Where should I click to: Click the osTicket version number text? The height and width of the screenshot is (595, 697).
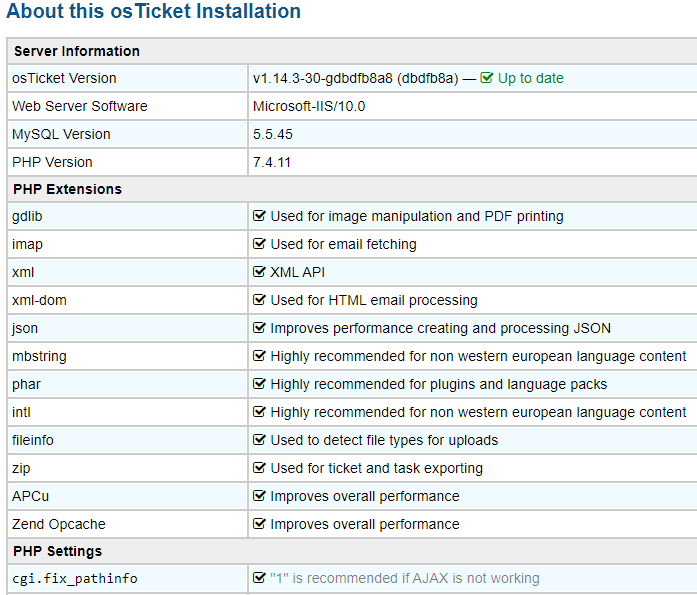355,78
